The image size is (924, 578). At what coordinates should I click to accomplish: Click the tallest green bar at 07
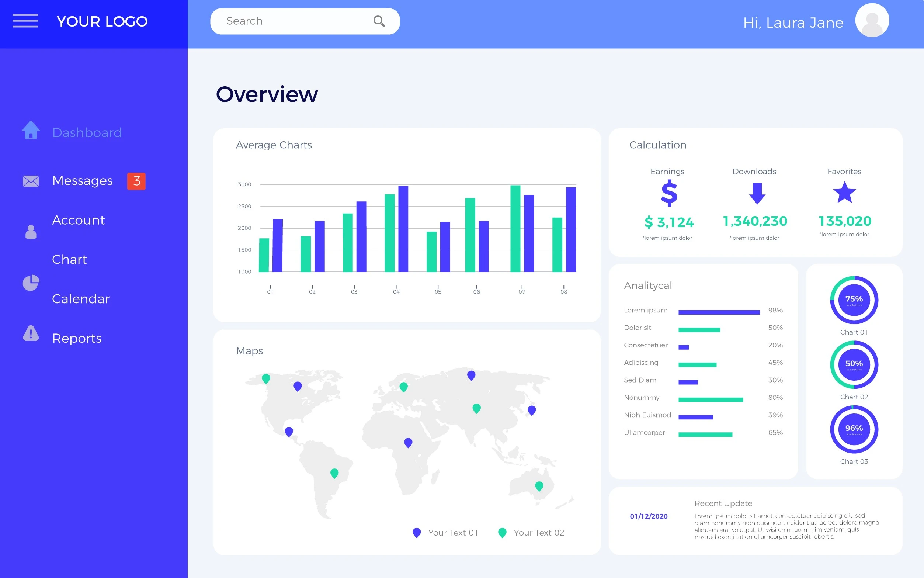tap(515, 229)
